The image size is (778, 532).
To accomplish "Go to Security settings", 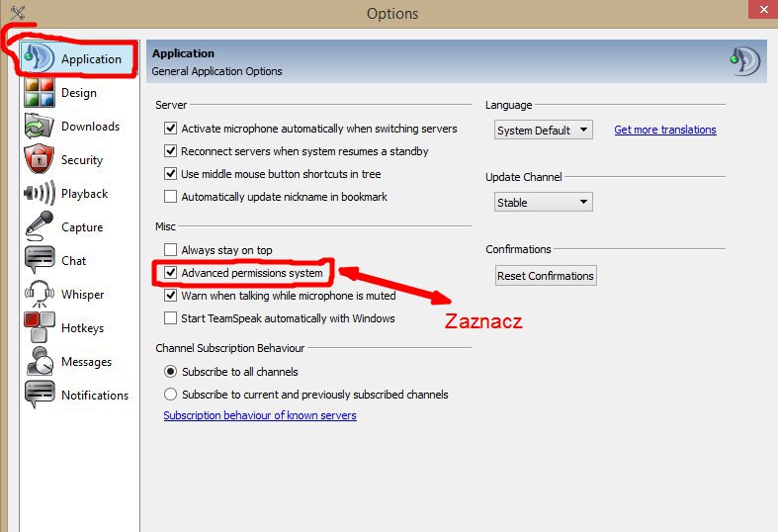I will click(78, 160).
